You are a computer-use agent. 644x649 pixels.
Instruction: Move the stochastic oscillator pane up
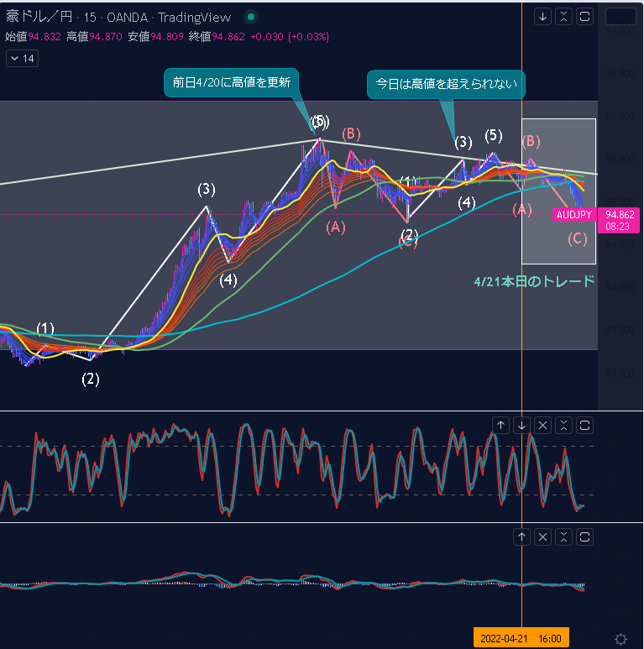coord(500,426)
